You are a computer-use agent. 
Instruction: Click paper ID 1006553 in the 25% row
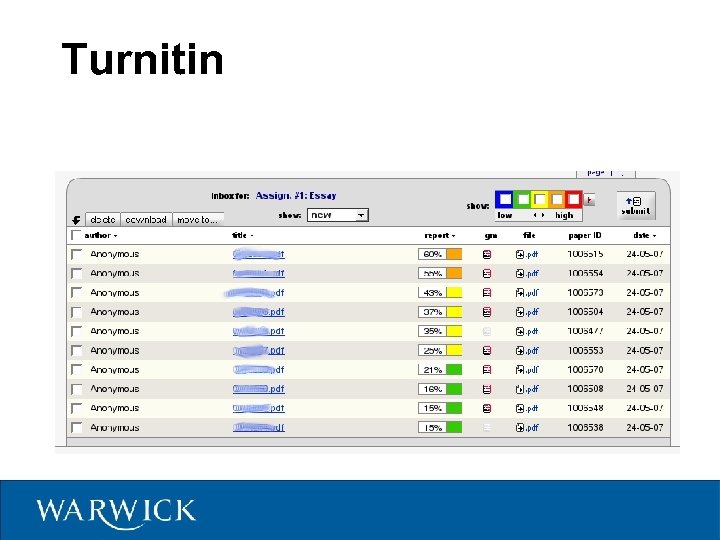point(585,350)
